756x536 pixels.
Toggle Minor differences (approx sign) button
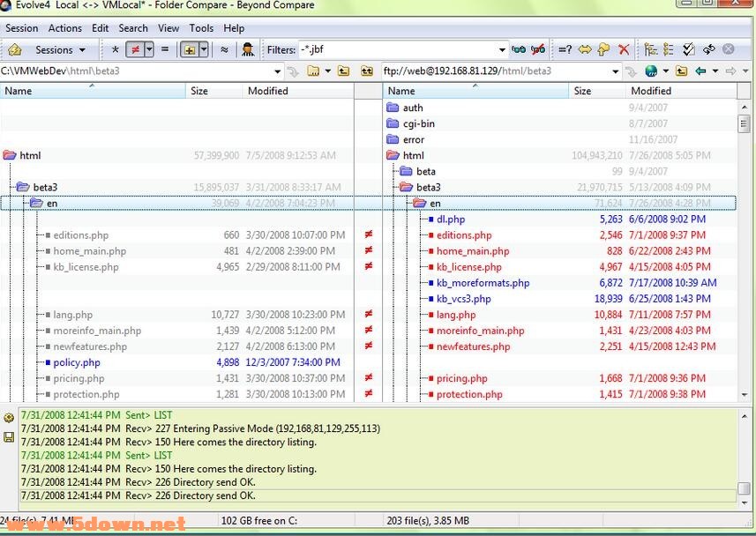(224, 49)
